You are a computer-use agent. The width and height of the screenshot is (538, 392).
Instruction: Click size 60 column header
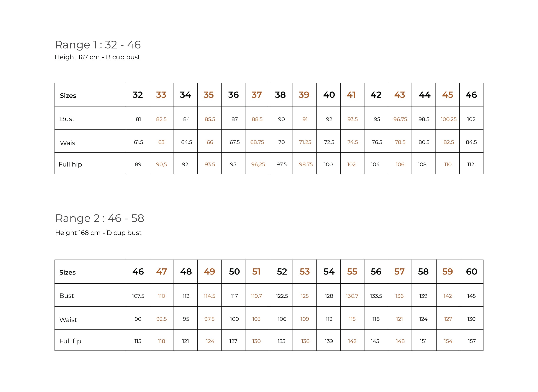tap(471, 272)
